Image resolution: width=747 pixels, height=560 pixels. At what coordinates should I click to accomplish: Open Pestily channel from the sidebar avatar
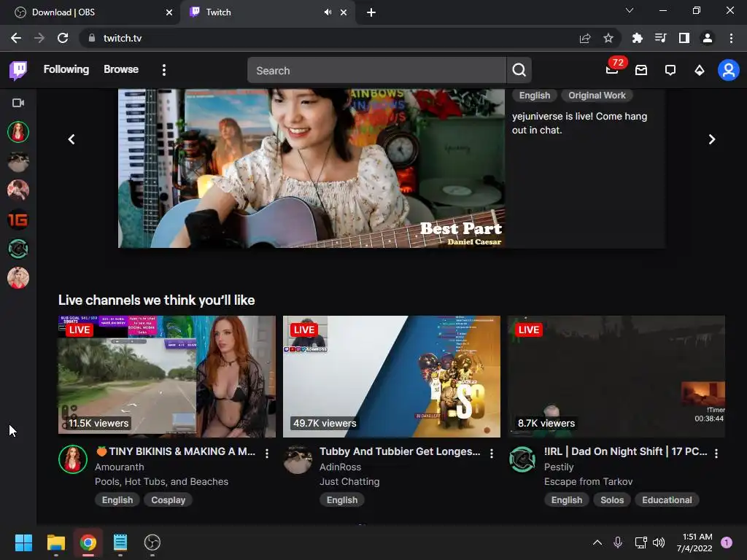point(18,249)
